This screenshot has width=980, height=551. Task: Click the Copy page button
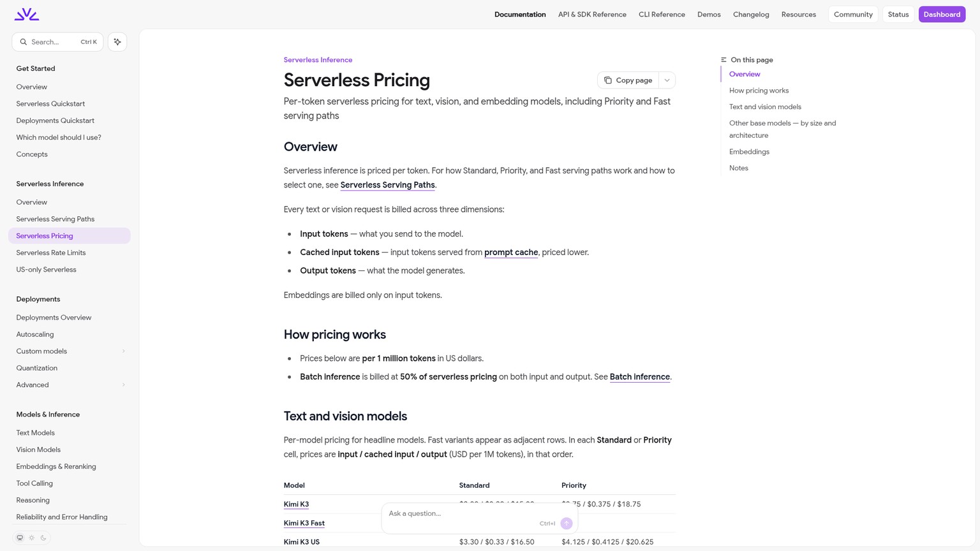pos(628,80)
